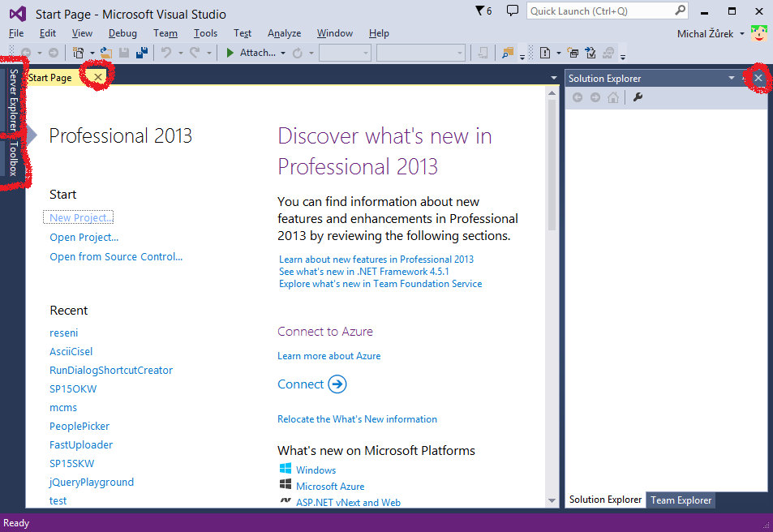Click the Navigate Backward arrow icon
This screenshot has height=532, width=773.
27,54
